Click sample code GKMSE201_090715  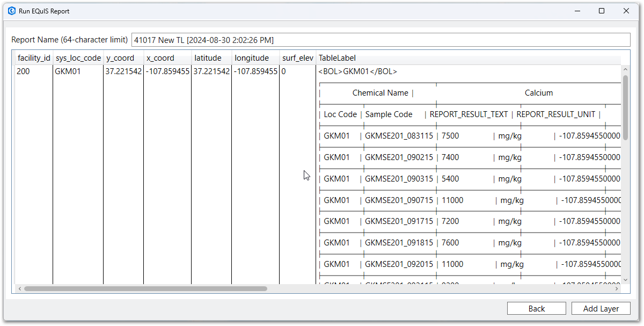(399, 200)
